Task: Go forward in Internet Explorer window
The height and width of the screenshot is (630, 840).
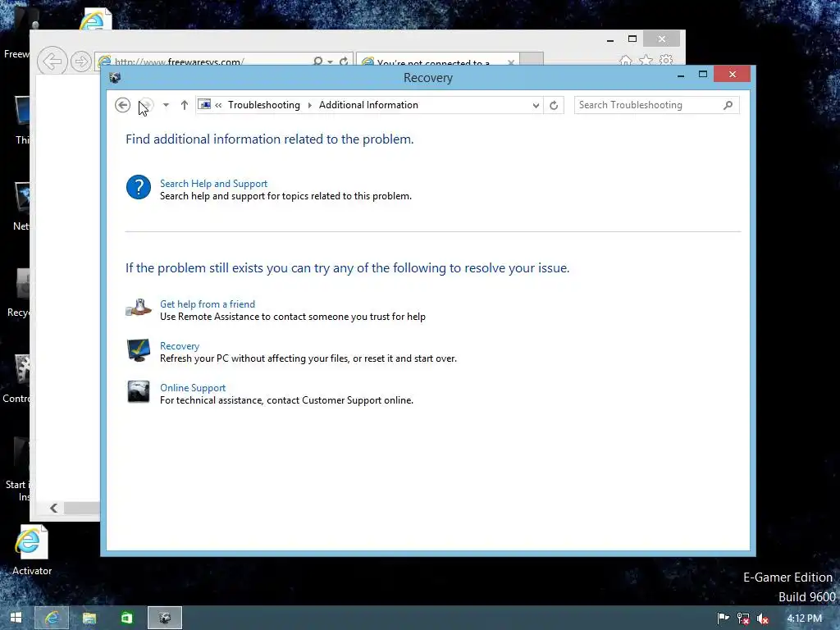Action: (81, 62)
